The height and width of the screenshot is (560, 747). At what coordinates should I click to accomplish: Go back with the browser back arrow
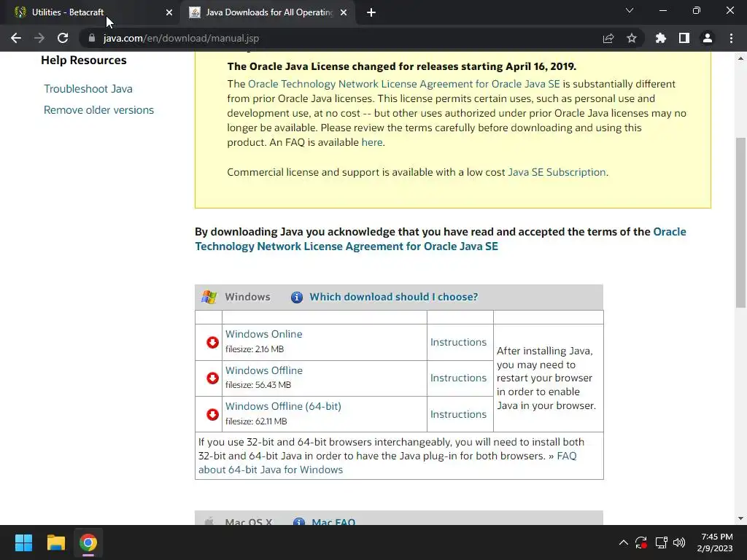point(16,38)
